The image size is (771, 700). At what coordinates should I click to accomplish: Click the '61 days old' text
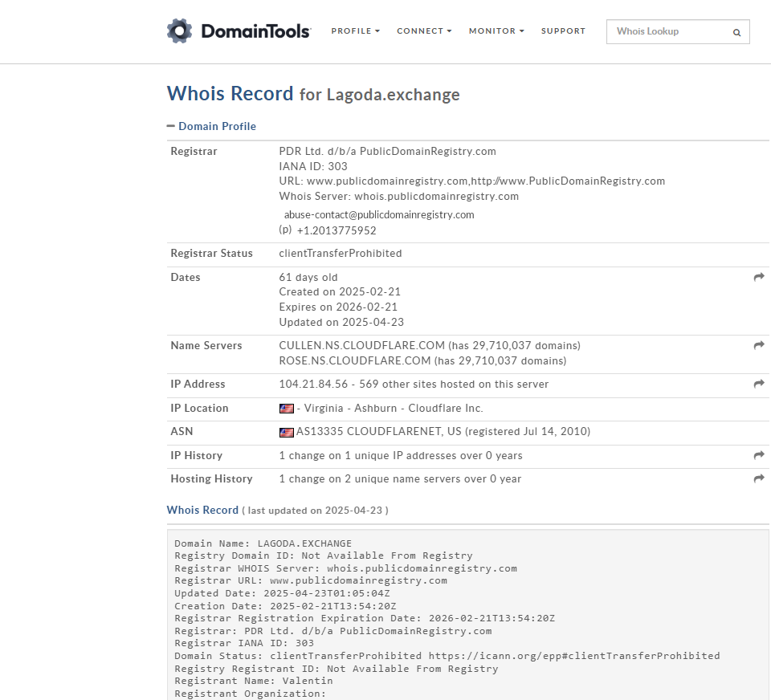pos(308,277)
